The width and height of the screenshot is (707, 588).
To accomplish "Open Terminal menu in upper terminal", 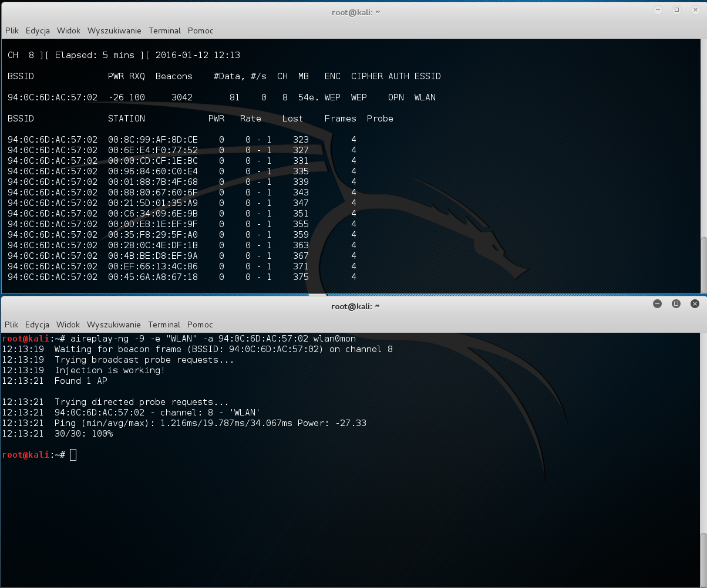I will (x=165, y=31).
